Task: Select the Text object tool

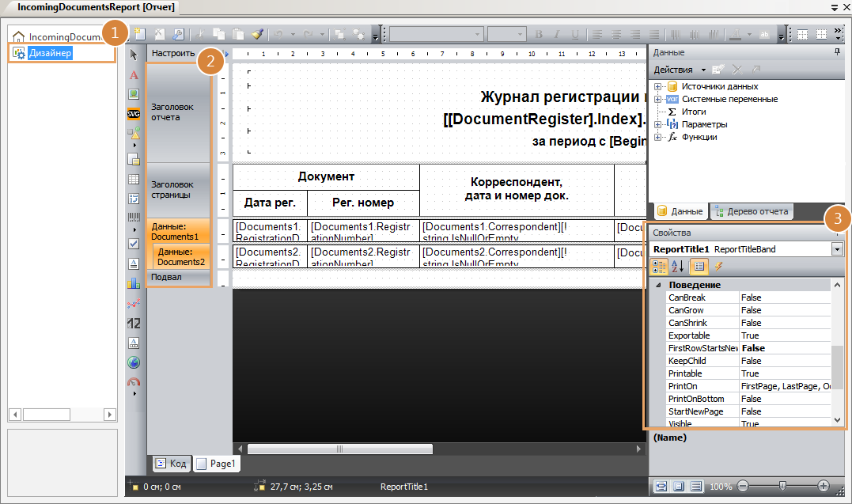Action: click(134, 74)
